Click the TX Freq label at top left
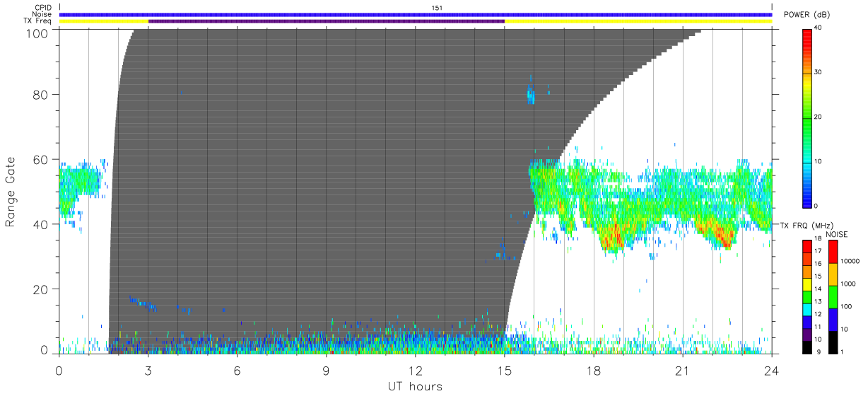The width and height of the screenshot is (868, 401). tap(37, 21)
